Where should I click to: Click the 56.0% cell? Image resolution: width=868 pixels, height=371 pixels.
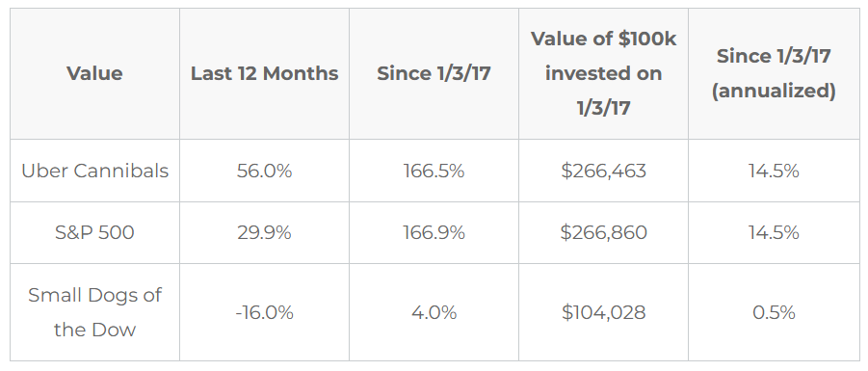[265, 171]
